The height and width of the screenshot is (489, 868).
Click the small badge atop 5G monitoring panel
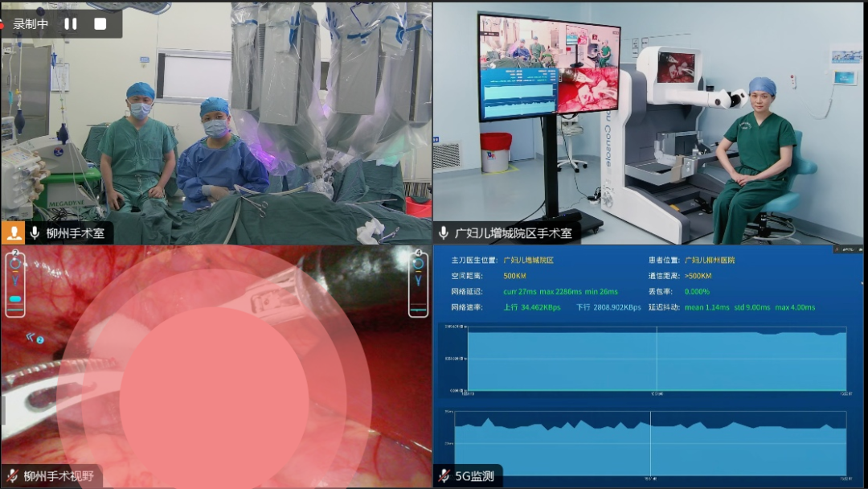847,249
